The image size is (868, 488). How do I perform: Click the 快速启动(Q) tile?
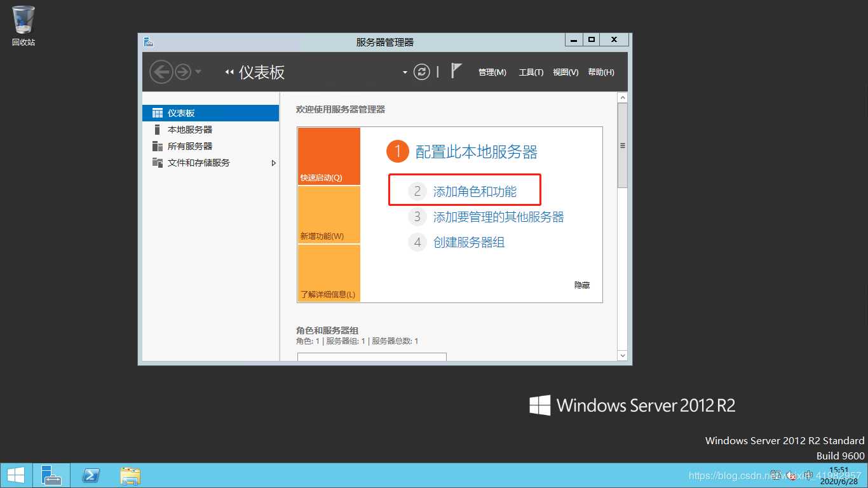click(329, 156)
